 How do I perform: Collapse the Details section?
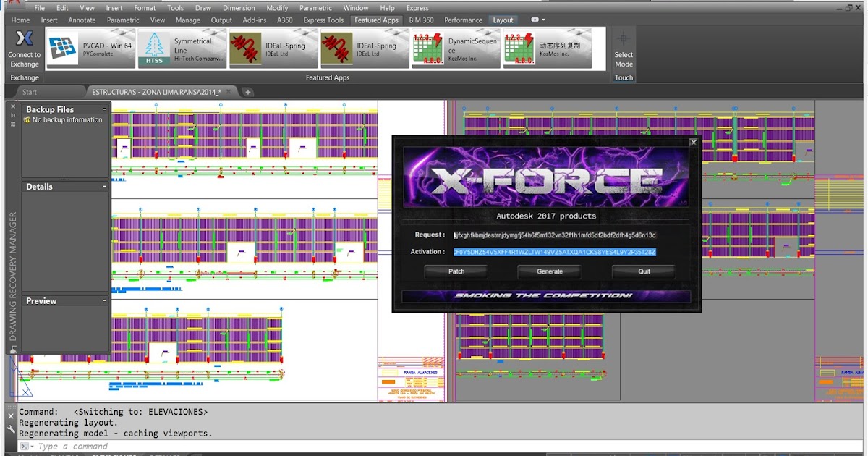(x=104, y=186)
